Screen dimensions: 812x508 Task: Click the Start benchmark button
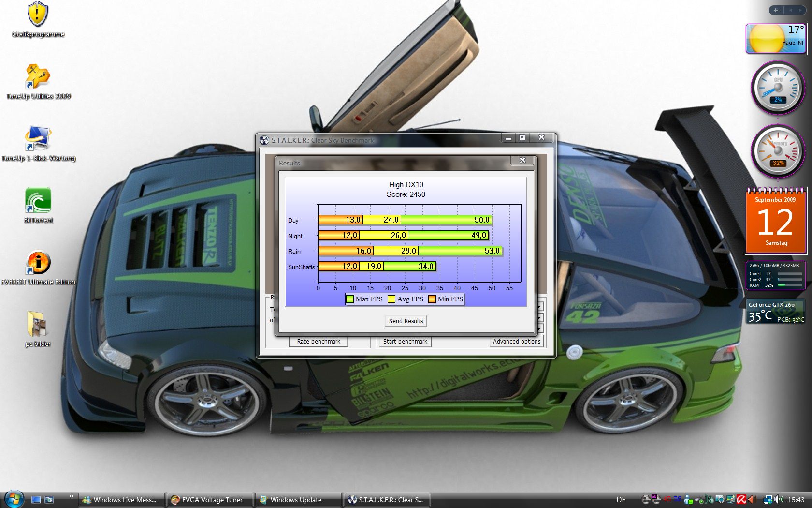[x=405, y=341]
